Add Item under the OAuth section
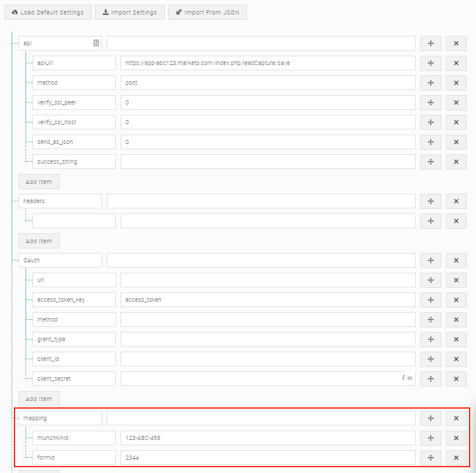Screen dimensions: 476x473 click(39, 399)
